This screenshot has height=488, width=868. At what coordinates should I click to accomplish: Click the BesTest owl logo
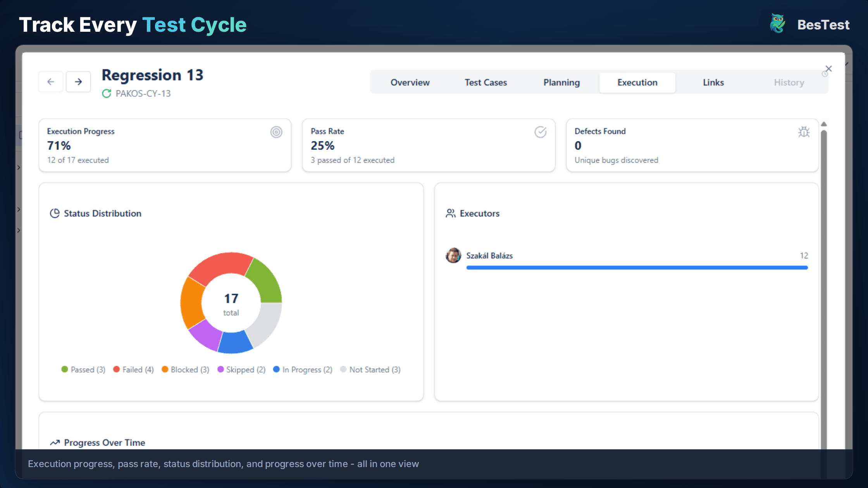[x=777, y=23]
